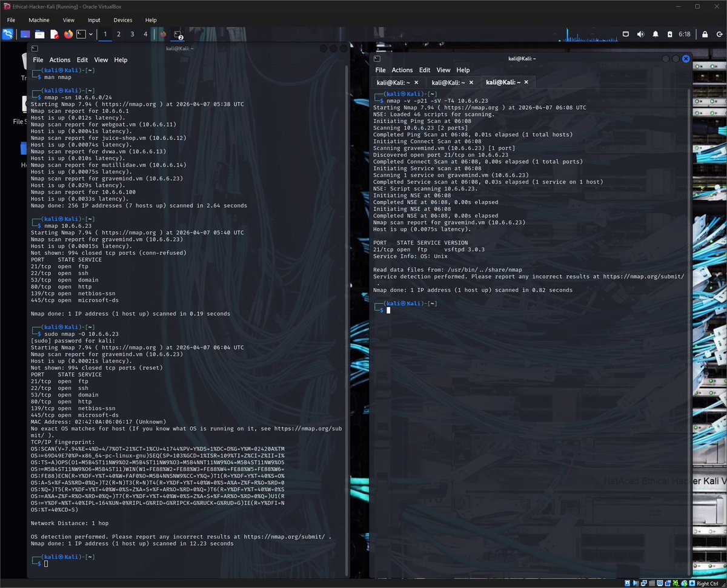Image resolution: width=727 pixels, height=588 pixels.
Task: Open VirtualBox File menu
Action: pyautogui.click(x=11, y=20)
